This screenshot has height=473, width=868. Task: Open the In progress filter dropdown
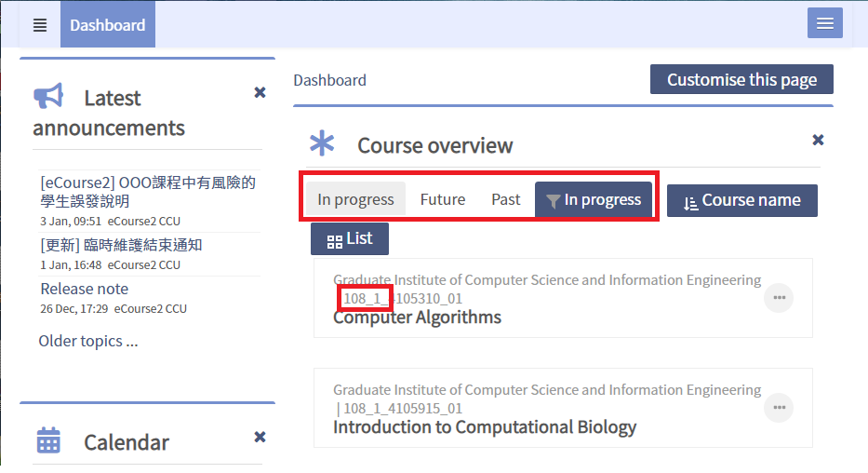tap(593, 199)
